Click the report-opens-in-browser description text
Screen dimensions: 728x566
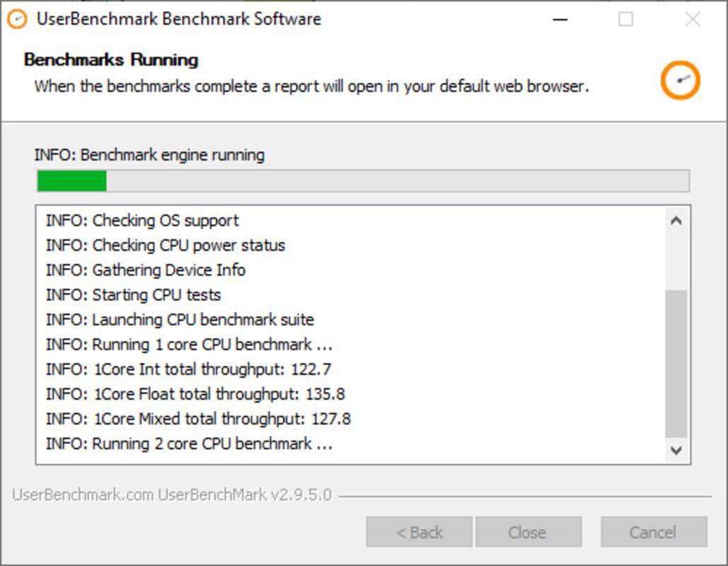click(311, 86)
